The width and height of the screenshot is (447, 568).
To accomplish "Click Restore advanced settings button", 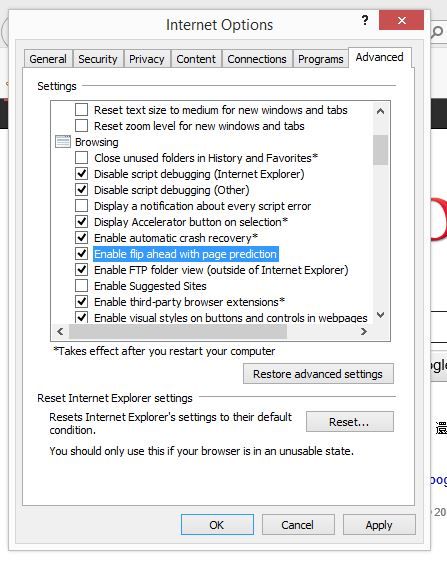I will (318, 374).
